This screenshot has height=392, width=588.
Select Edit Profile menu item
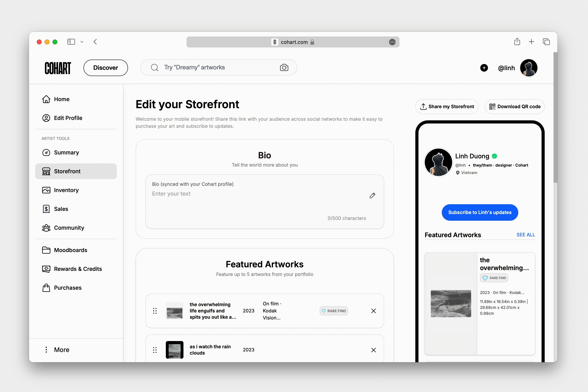pos(68,118)
